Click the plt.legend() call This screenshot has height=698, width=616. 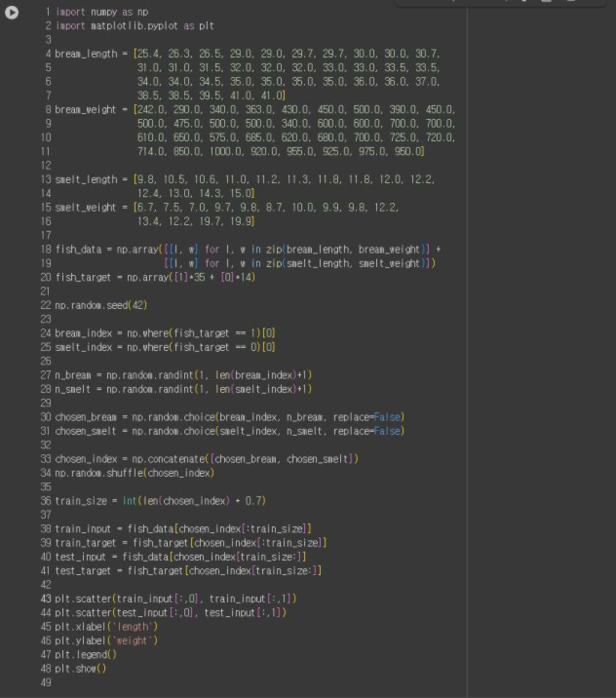pos(86,655)
